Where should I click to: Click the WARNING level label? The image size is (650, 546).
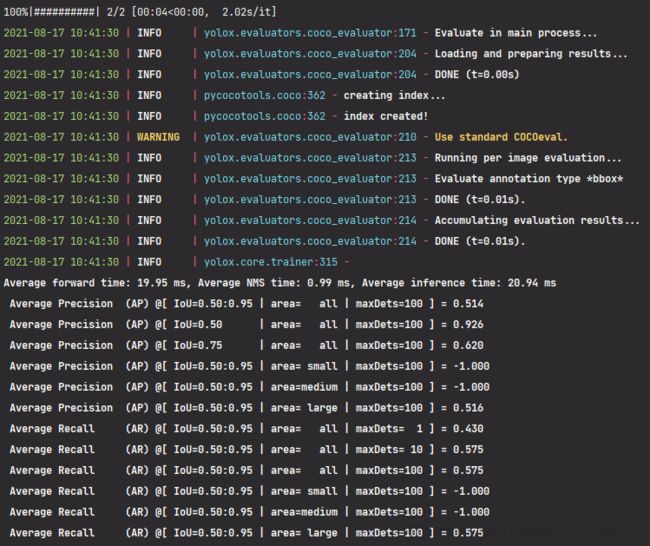[x=158, y=137]
